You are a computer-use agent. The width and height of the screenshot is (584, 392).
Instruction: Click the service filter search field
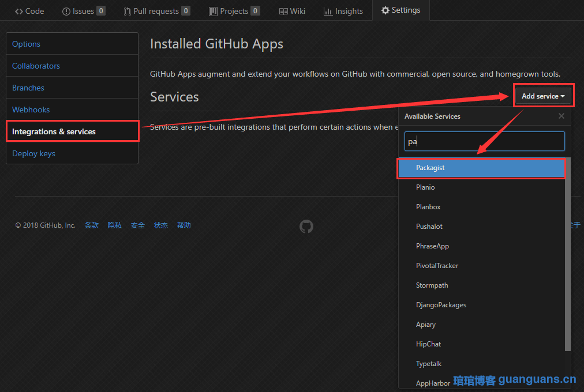(x=485, y=141)
